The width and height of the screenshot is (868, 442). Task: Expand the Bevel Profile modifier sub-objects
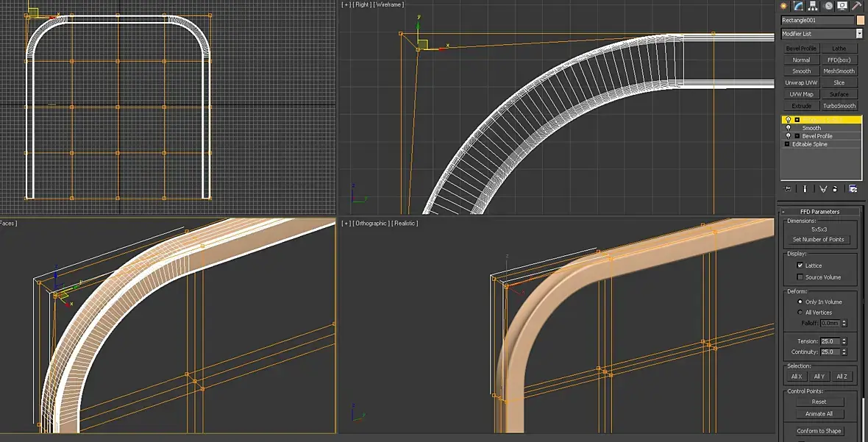coord(797,136)
